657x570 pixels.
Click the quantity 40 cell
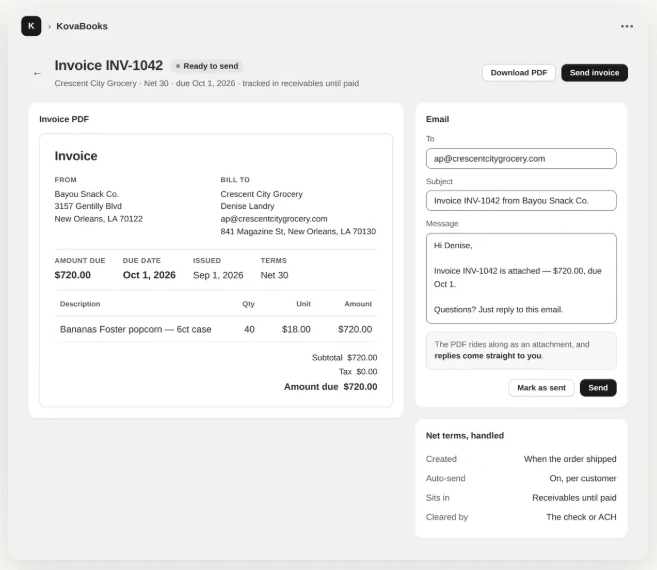[249, 329]
